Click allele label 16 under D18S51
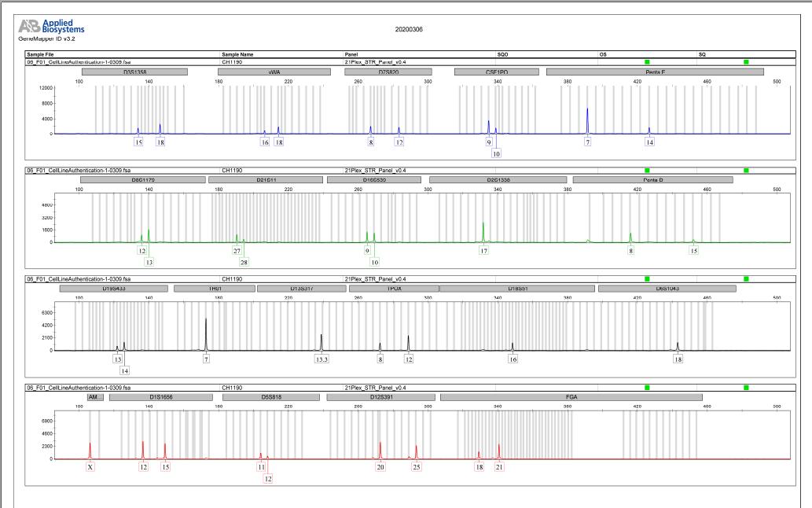This screenshot has height=508, width=812. 513,359
